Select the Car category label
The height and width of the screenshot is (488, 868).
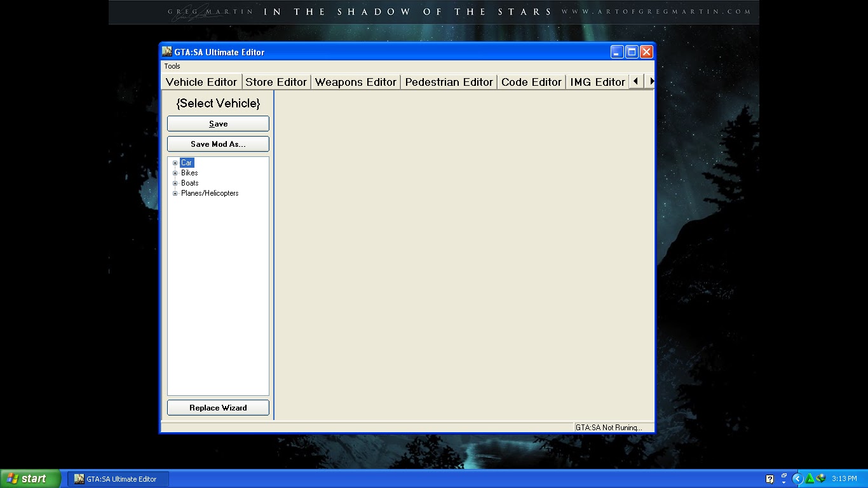(186, 163)
